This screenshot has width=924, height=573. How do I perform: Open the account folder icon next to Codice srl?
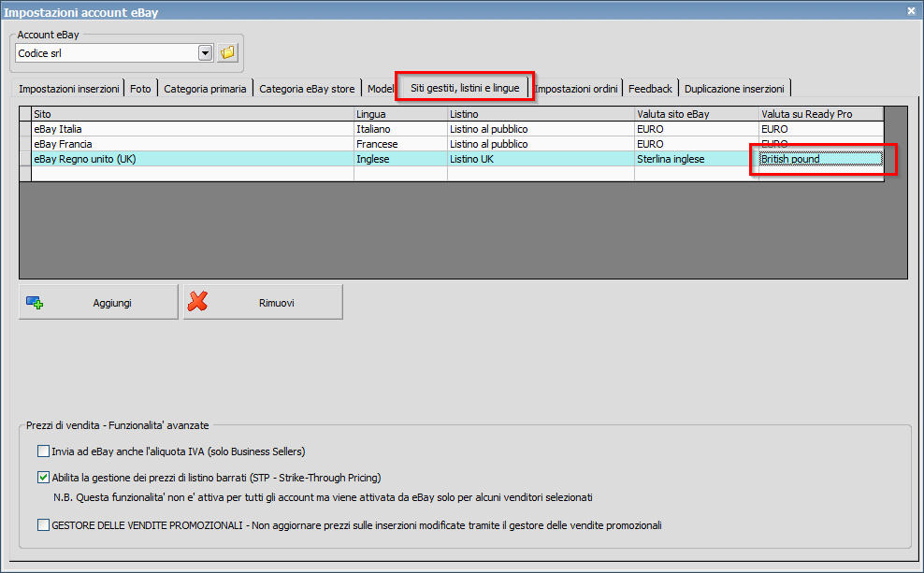click(x=227, y=53)
